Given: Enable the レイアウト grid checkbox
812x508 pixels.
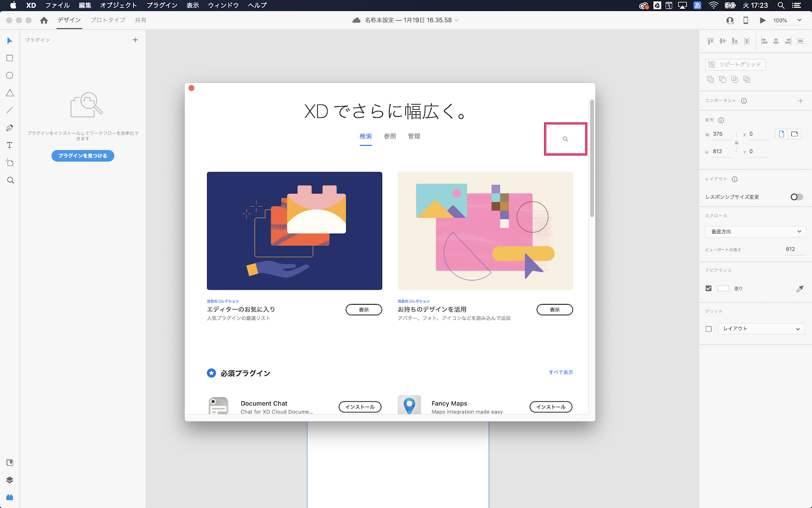Looking at the screenshot, I should (x=708, y=329).
